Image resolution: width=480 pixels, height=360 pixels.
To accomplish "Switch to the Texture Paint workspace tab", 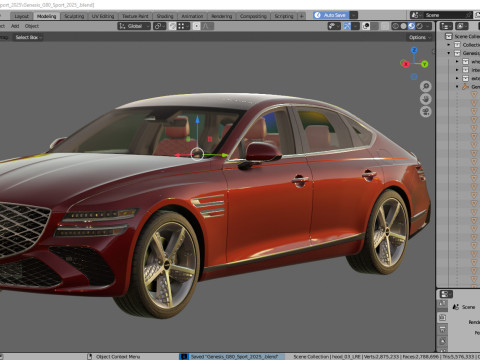I will [x=135, y=16].
